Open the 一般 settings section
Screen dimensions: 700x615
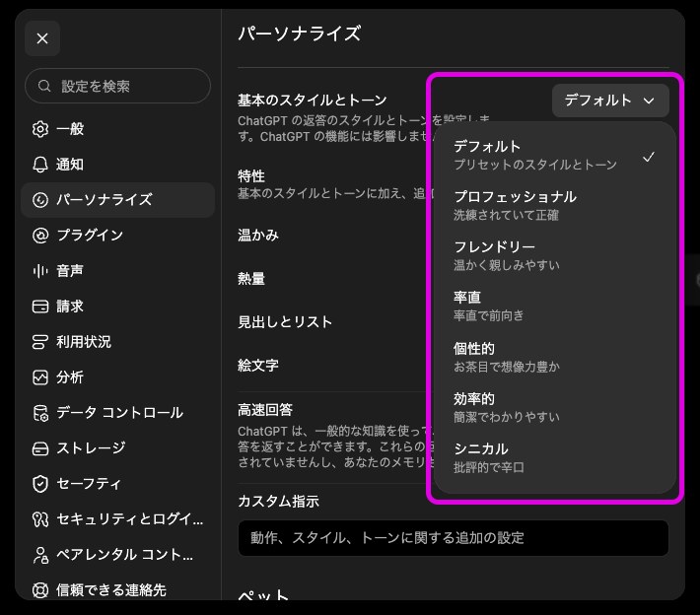(118, 129)
